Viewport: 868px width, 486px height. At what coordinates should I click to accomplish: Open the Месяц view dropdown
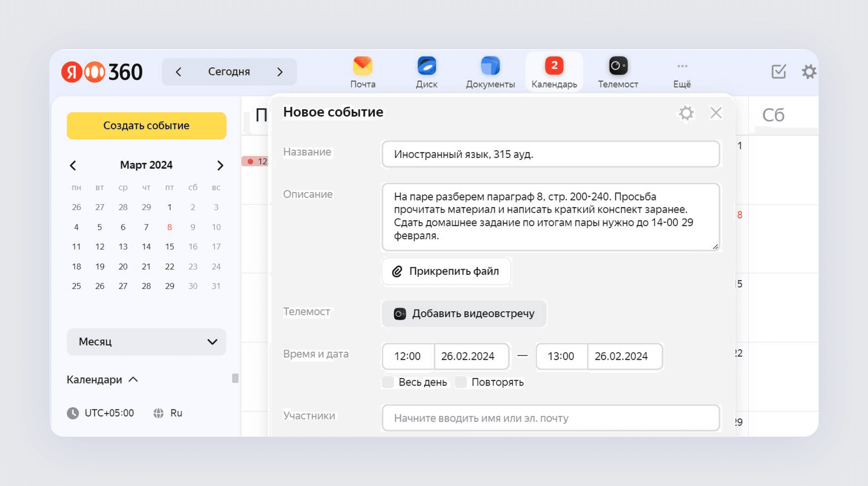coord(146,342)
